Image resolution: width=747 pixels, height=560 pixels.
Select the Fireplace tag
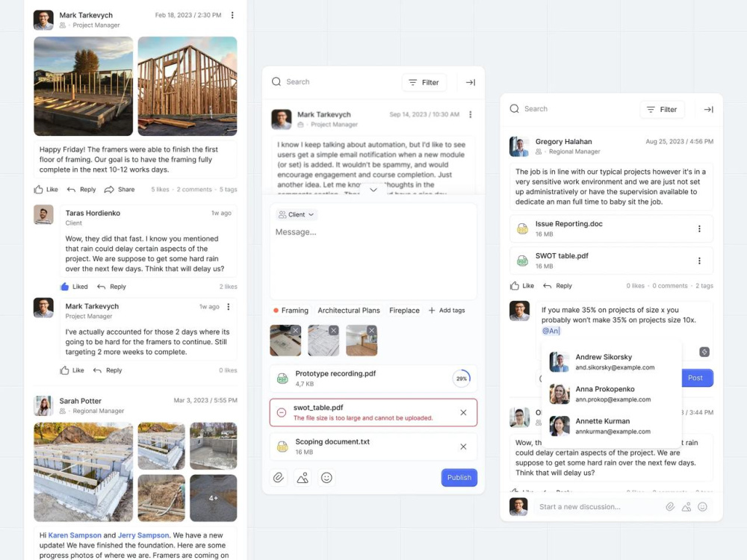[x=404, y=311]
